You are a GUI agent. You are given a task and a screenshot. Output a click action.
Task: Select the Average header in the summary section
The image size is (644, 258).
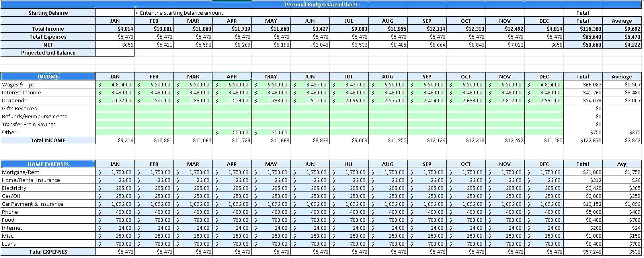(621, 21)
